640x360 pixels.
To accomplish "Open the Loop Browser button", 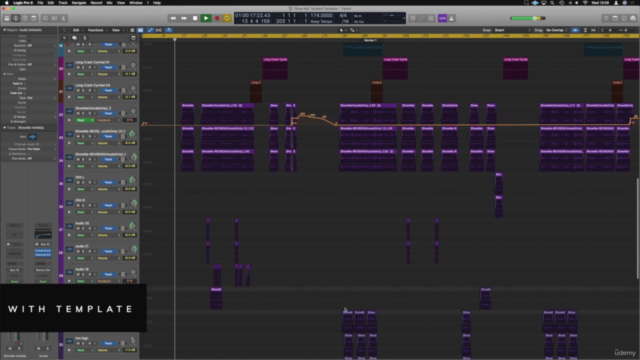I will 624,18.
